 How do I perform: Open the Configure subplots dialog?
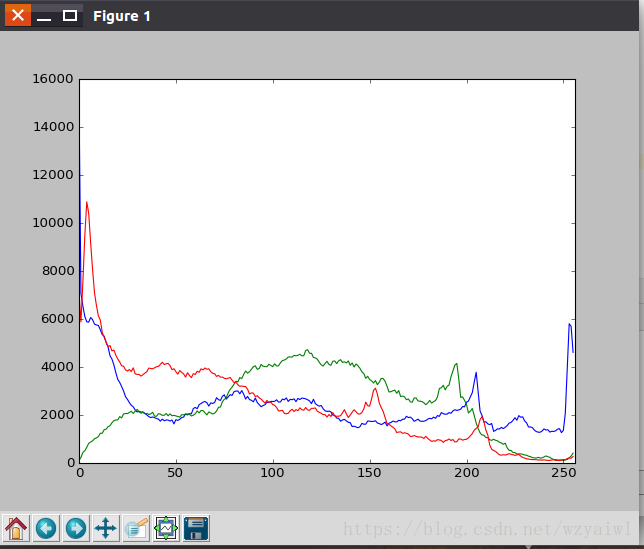coord(166,528)
